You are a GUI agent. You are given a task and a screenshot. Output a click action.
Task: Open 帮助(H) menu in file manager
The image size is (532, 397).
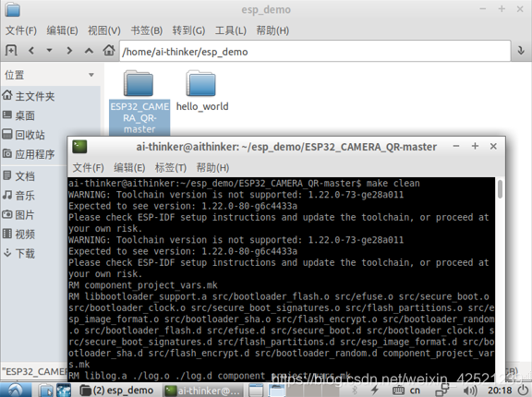point(272,30)
